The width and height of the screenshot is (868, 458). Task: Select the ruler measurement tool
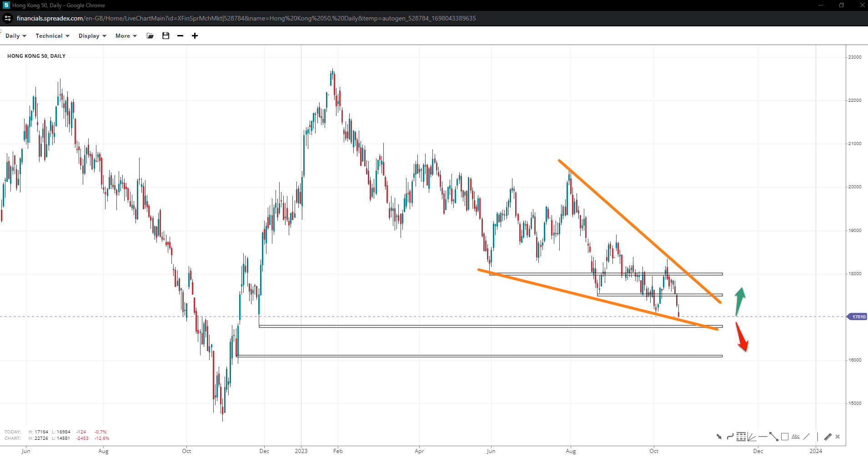[x=828, y=437]
